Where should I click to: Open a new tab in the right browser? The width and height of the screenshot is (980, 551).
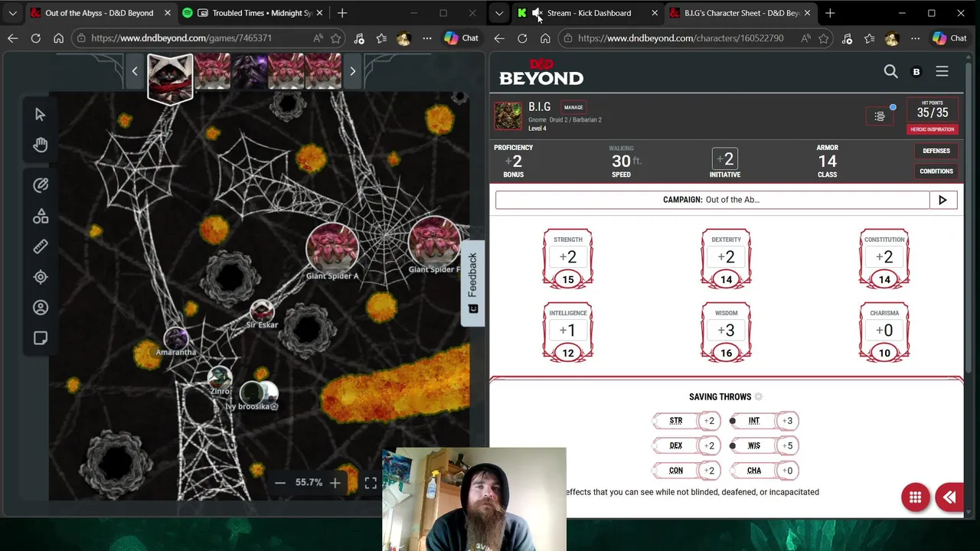coord(830,13)
